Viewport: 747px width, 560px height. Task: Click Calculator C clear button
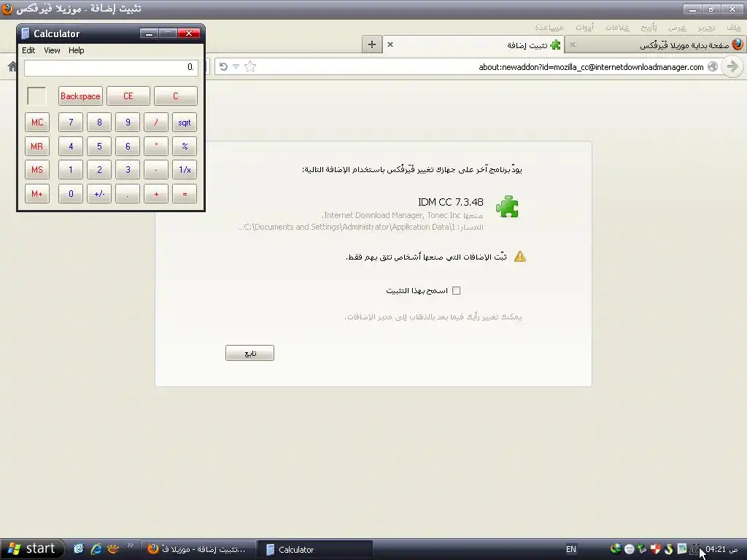pyautogui.click(x=176, y=96)
